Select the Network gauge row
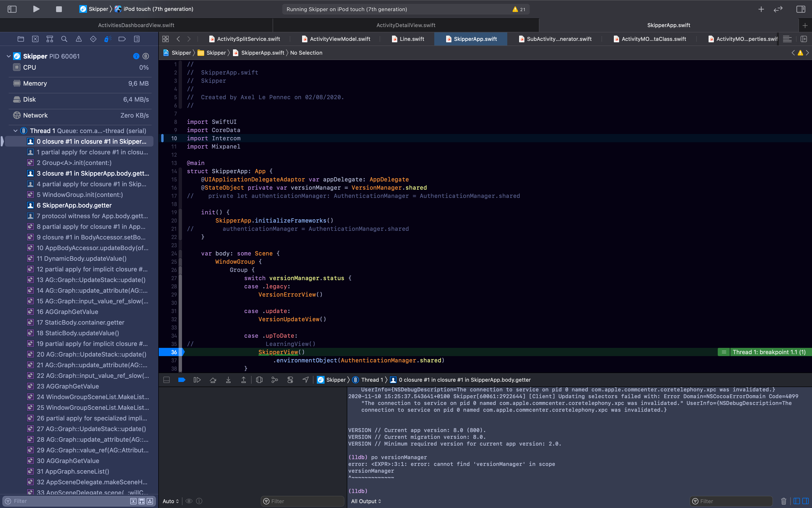The image size is (812, 508). coord(80,115)
